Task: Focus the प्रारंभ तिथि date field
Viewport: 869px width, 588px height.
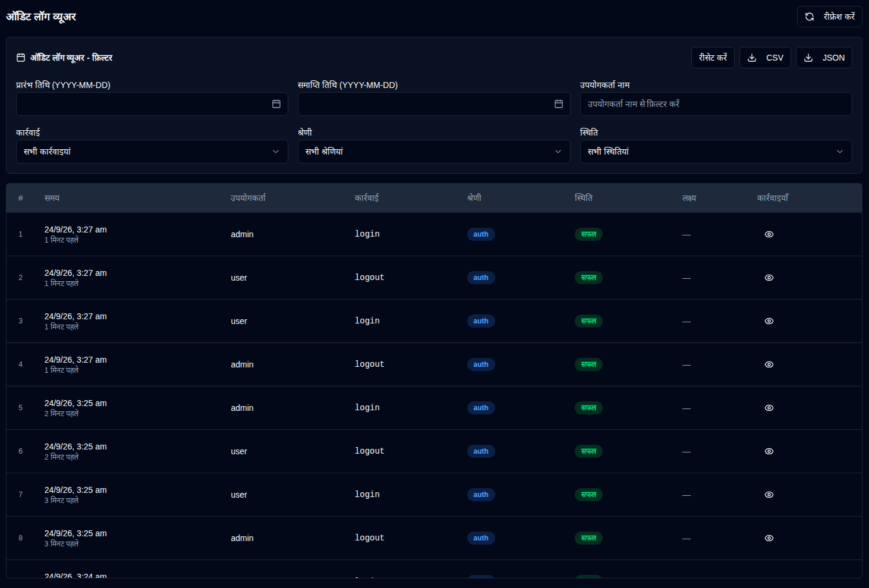Action: [152, 104]
